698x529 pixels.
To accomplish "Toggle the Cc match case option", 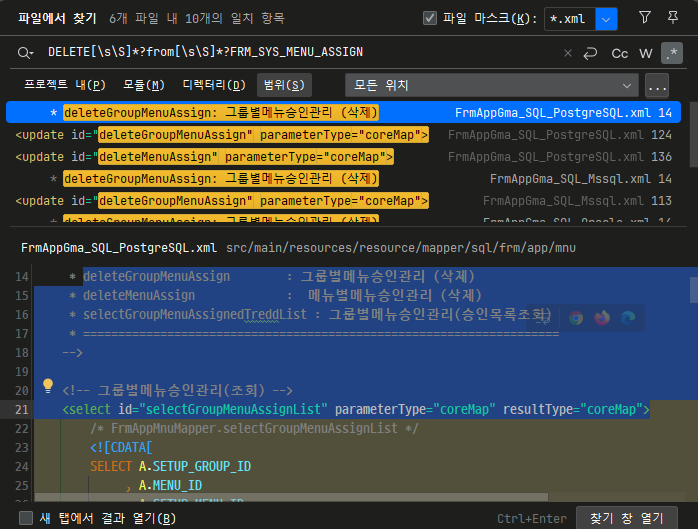I will point(620,52).
